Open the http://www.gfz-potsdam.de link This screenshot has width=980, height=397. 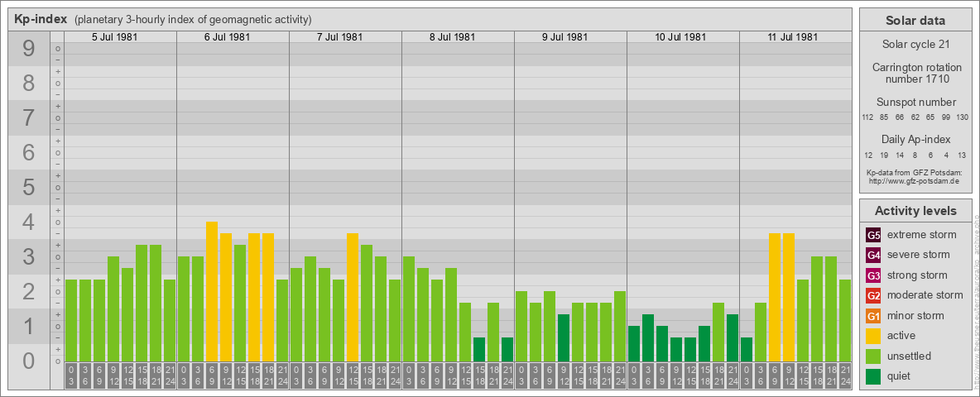pos(915,180)
